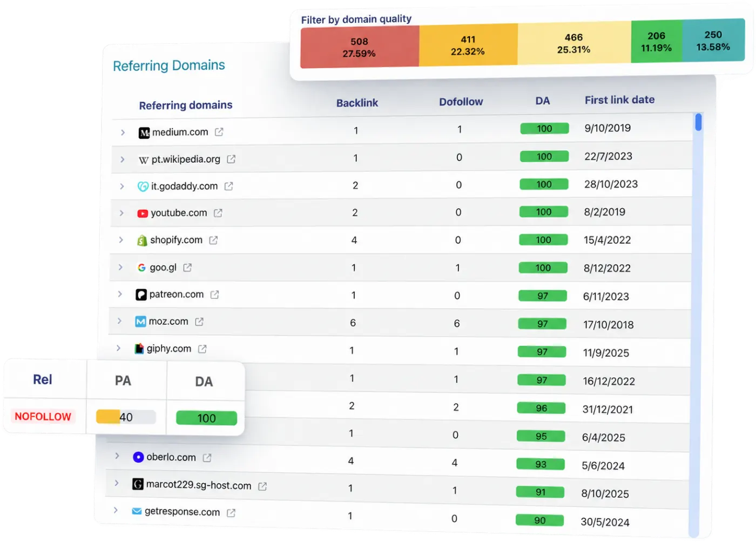The height and width of the screenshot is (554, 756).
Task: Filter by orange 411 quality segment
Action: pos(468,45)
